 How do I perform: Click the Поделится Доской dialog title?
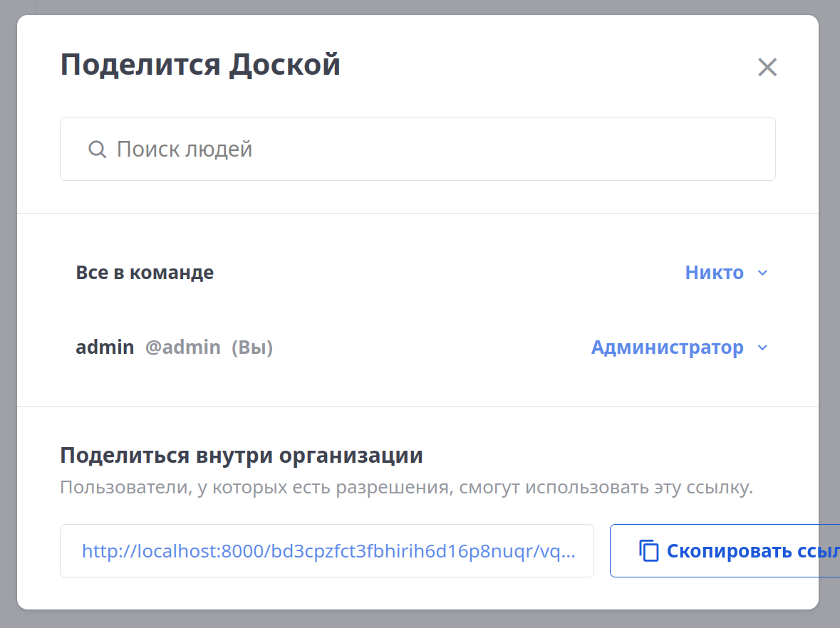[201, 65]
